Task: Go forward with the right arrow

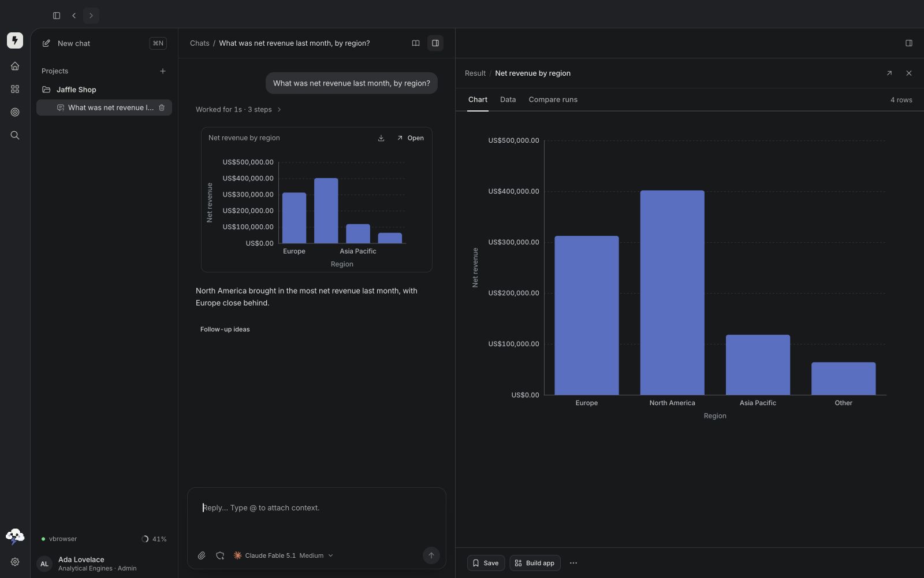Action: pos(91,16)
